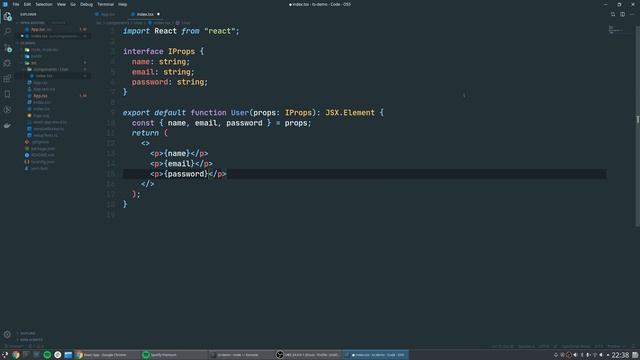Switch to React App Google Chrome window

[106, 355]
